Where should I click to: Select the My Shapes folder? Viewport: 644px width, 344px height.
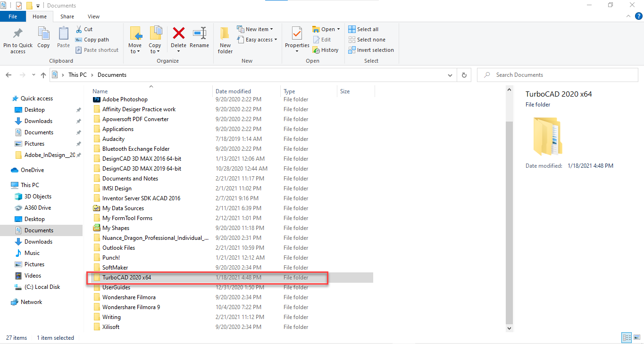tap(116, 228)
